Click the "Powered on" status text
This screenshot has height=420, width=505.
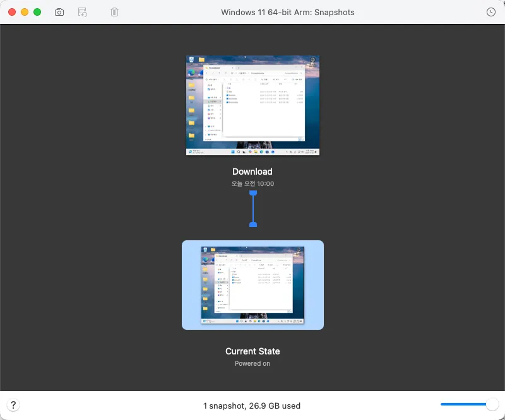pyautogui.click(x=252, y=363)
